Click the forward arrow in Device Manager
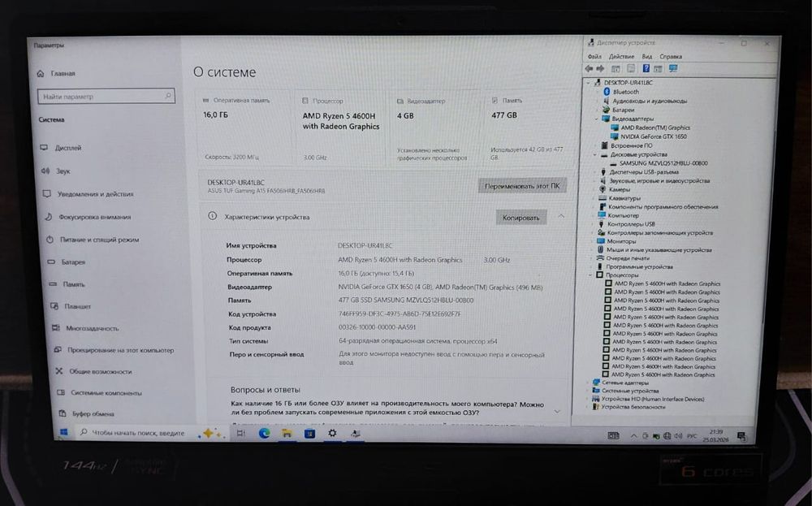Screen dimensions: 812x506 pos(600,68)
